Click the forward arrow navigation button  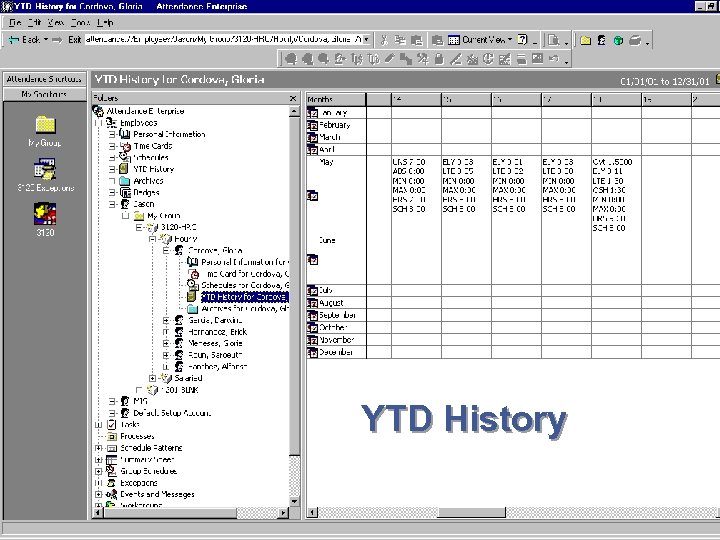(57, 40)
